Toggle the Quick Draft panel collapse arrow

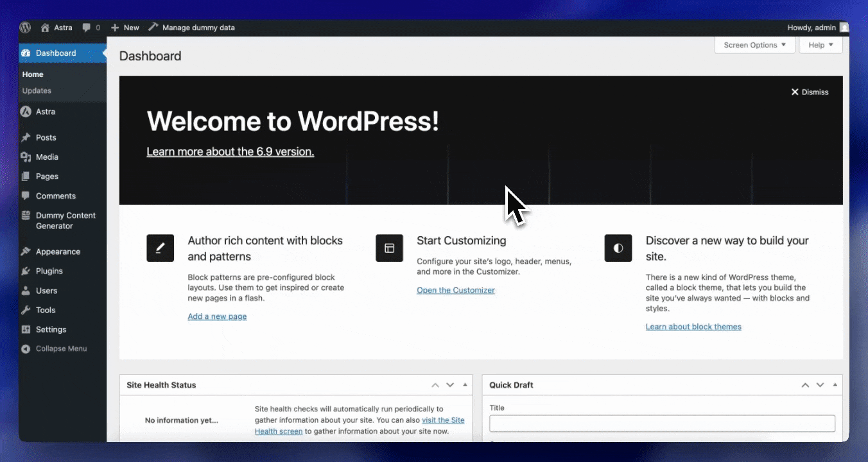click(835, 385)
